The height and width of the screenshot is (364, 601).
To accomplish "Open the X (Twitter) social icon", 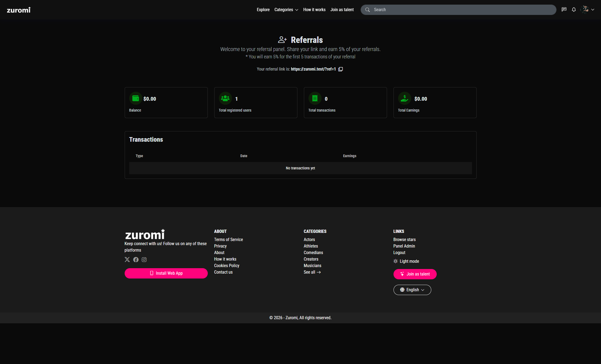I will [x=127, y=259].
